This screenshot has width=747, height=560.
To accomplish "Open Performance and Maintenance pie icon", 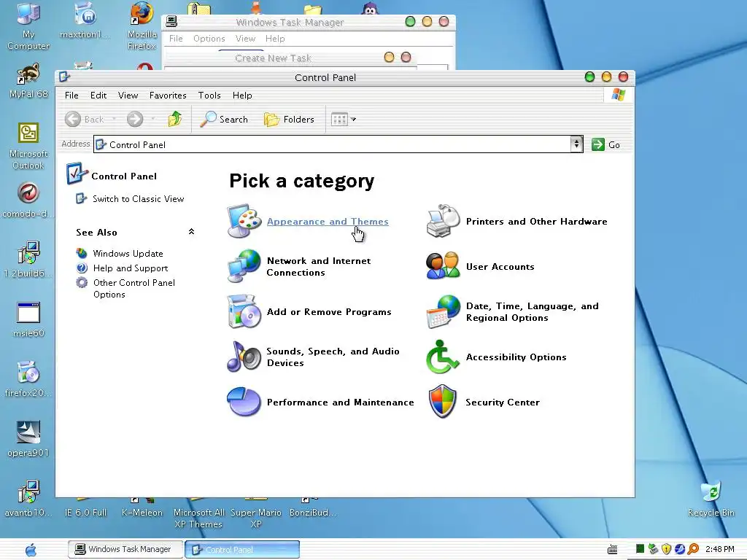I will pyautogui.click(x=244, y=402).
